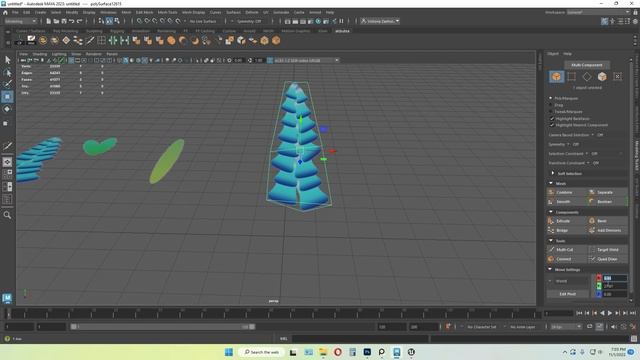Select the Tweak/Marquee radio option
This screenshot has width=640, height=360.
click(x=551, y=111)
